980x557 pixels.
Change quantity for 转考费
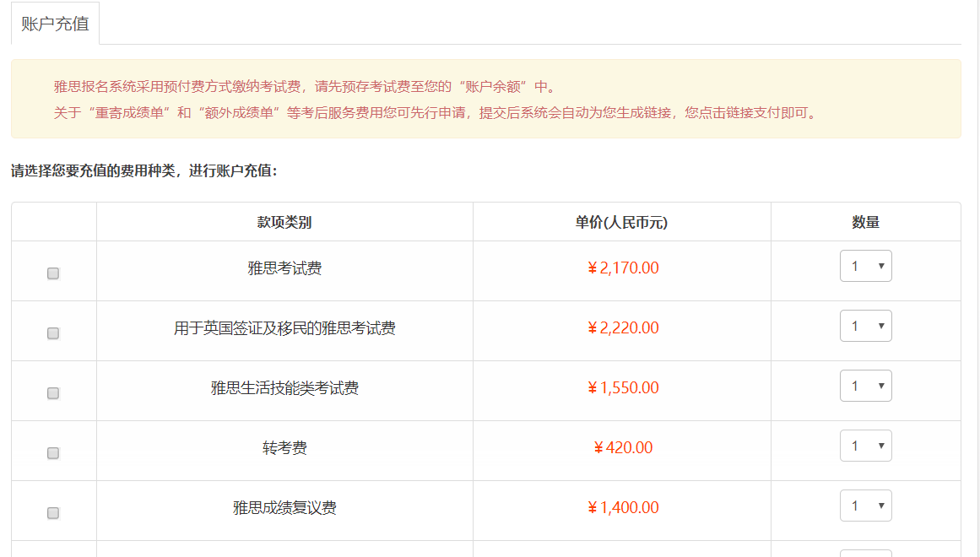pos(866,446)
